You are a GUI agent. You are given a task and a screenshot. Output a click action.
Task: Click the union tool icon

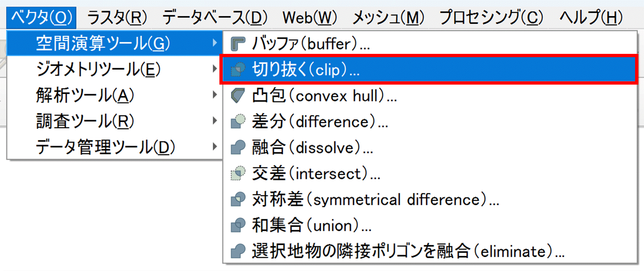point(238,225)
